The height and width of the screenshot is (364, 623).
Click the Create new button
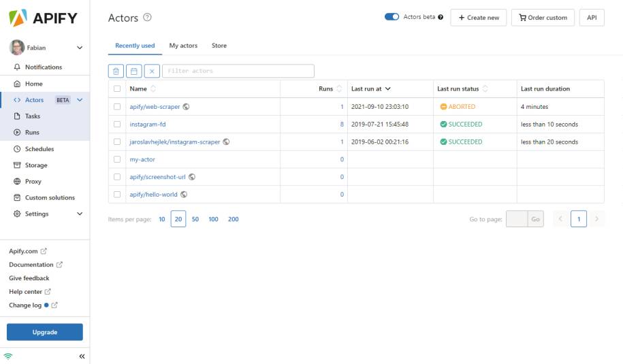pos(479,18)
